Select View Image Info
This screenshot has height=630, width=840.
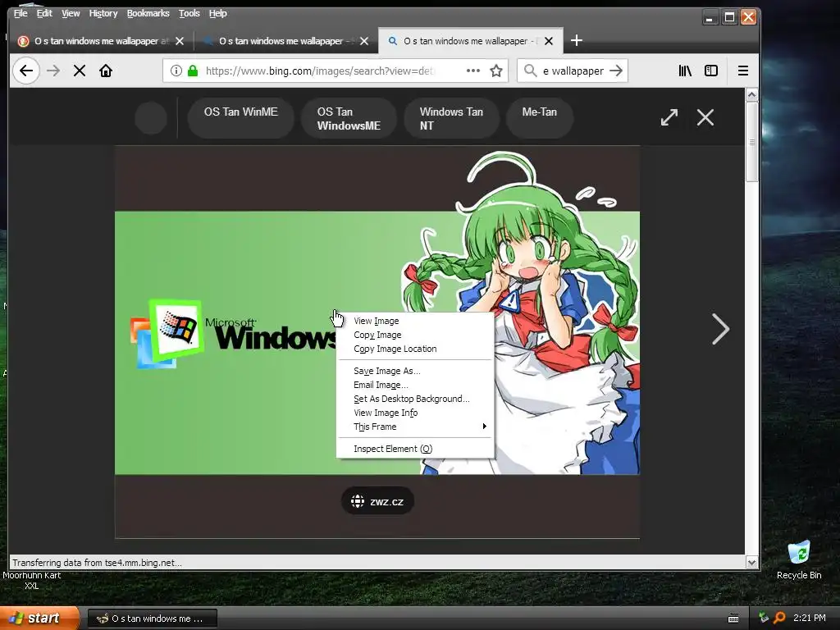(x=415, y=413)
